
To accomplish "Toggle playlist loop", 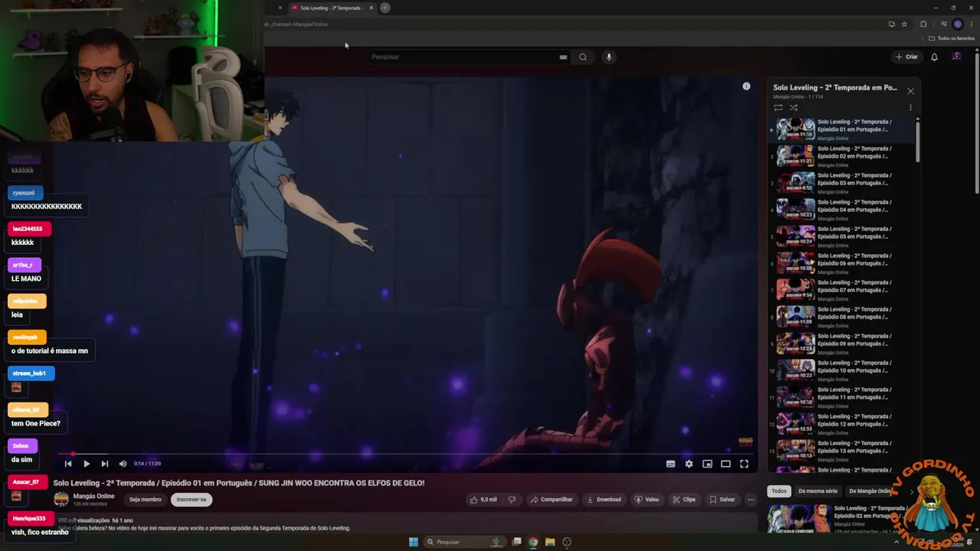I will [779, 108].
